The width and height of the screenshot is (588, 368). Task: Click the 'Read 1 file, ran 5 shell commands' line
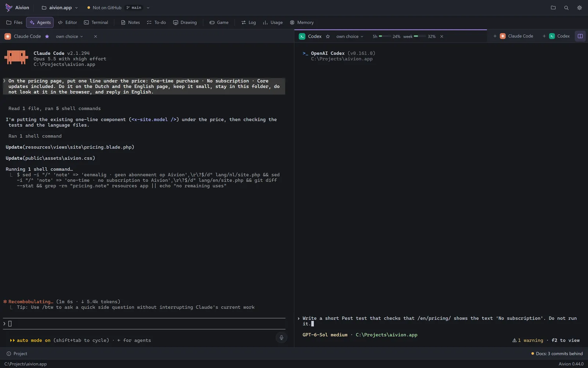point(54,109)
